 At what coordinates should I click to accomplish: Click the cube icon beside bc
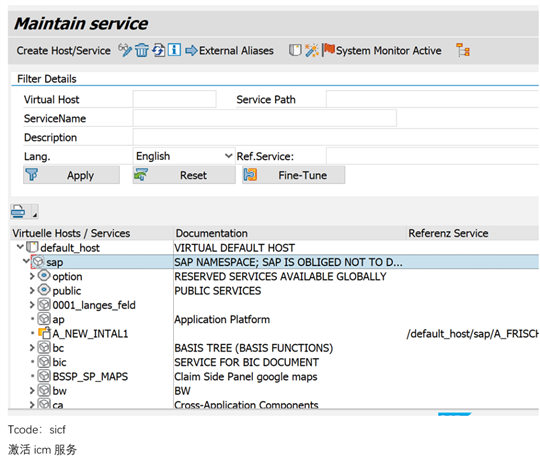tap(44, 348)
